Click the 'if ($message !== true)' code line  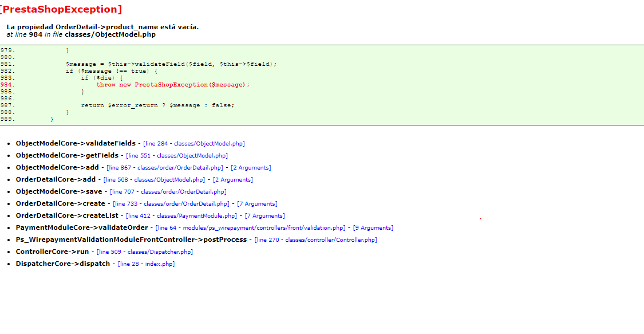(x=111, y=71)
